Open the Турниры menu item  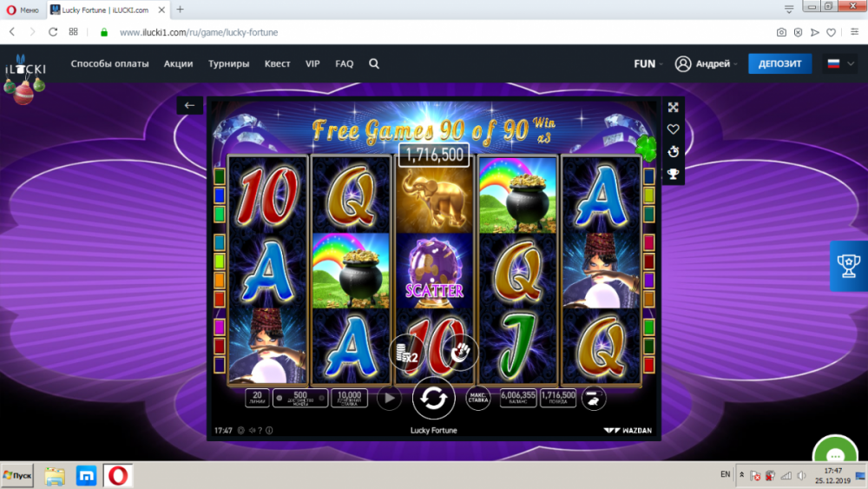(x=228, y=63)
